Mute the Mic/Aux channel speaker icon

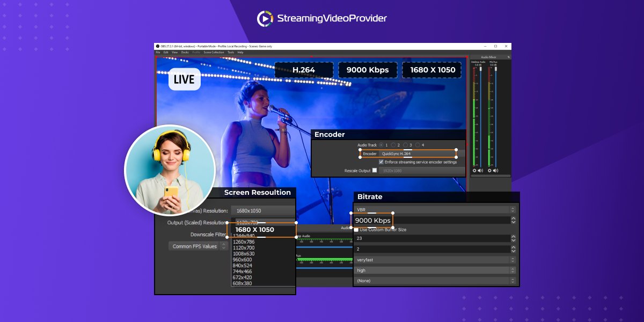495,171
